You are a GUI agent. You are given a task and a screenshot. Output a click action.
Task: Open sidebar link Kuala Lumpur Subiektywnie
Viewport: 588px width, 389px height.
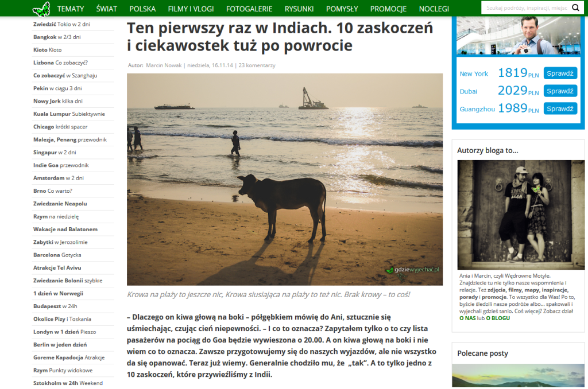[x=69, y=114]
